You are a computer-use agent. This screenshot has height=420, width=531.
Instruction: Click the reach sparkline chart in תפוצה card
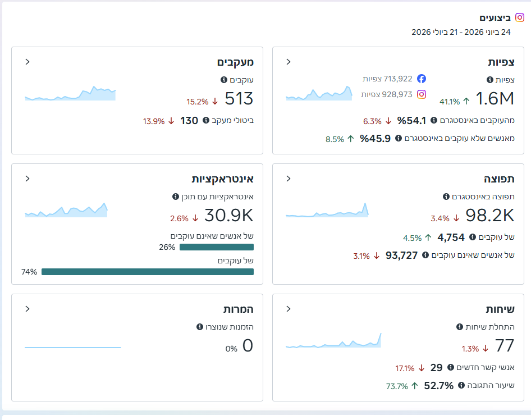[x=327, y=210]
